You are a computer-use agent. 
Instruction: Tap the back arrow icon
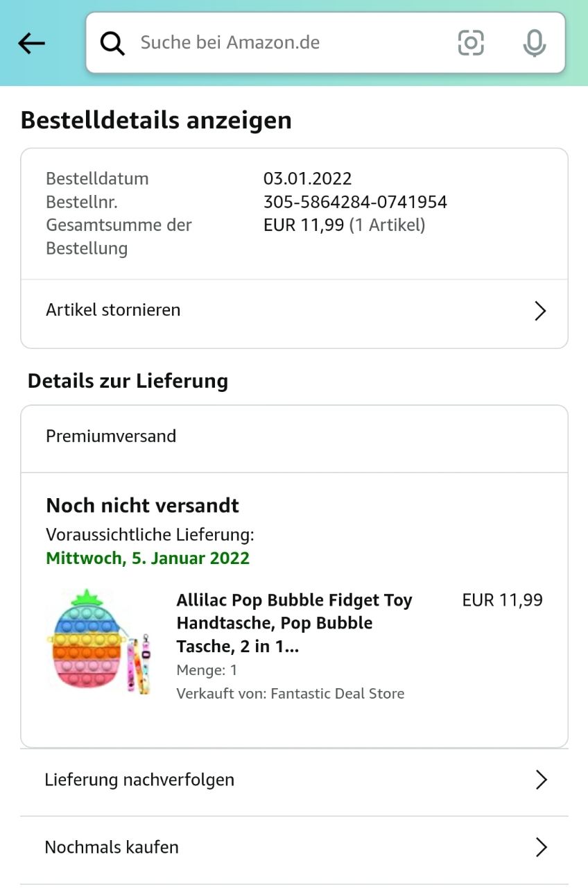click(x=31, y=44)
